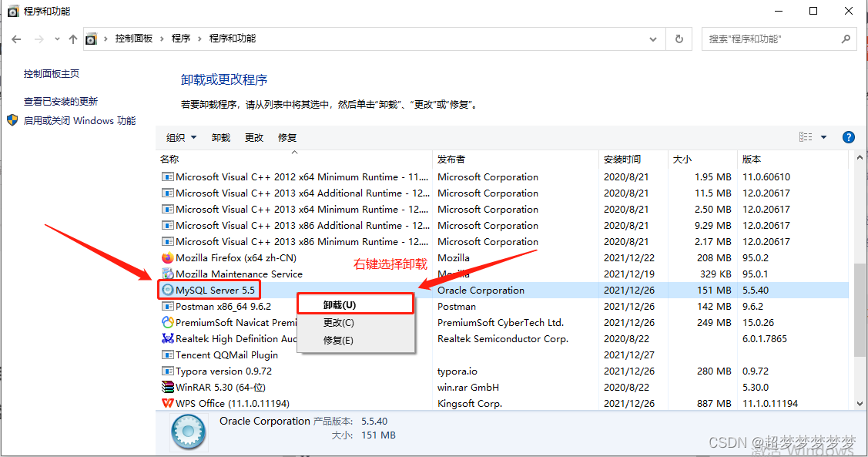Click the Realtek High Definition Audio icon
868x457 pixels.
click(x=167, y=338)
